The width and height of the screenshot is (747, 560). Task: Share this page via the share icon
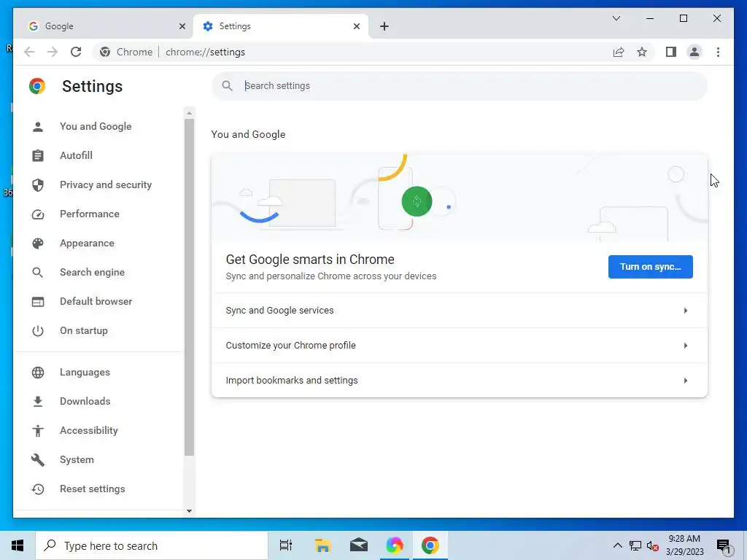[619, 52]
